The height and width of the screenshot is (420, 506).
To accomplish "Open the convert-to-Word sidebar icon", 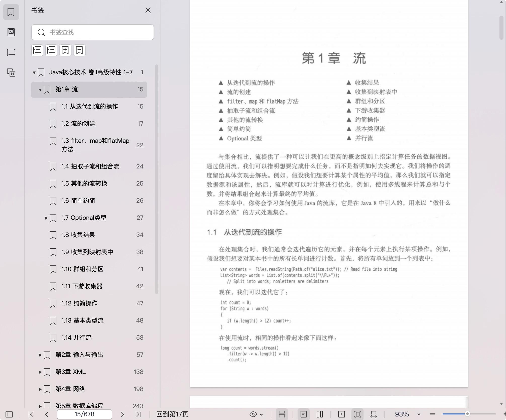I will (11, 73).
